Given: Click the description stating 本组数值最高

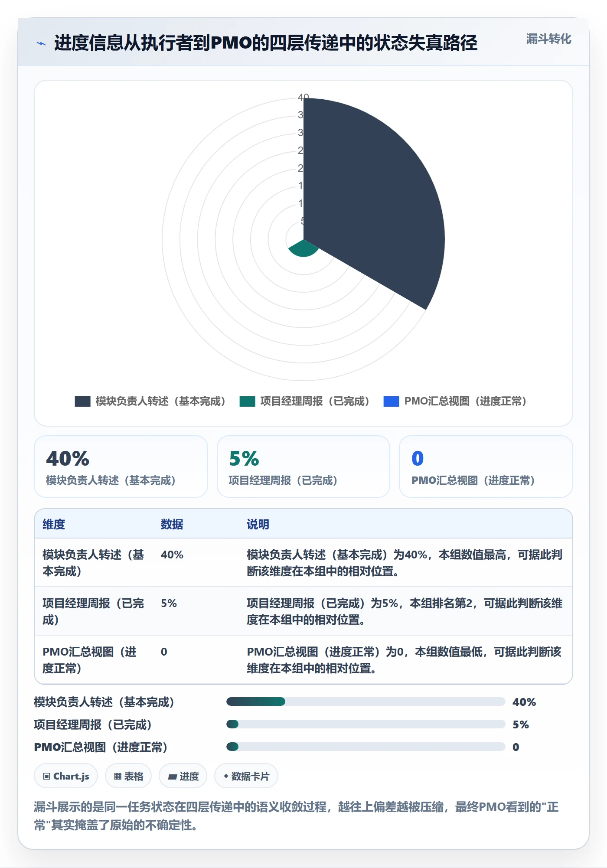Looking at the screenshot, I should tap(405, 563).
